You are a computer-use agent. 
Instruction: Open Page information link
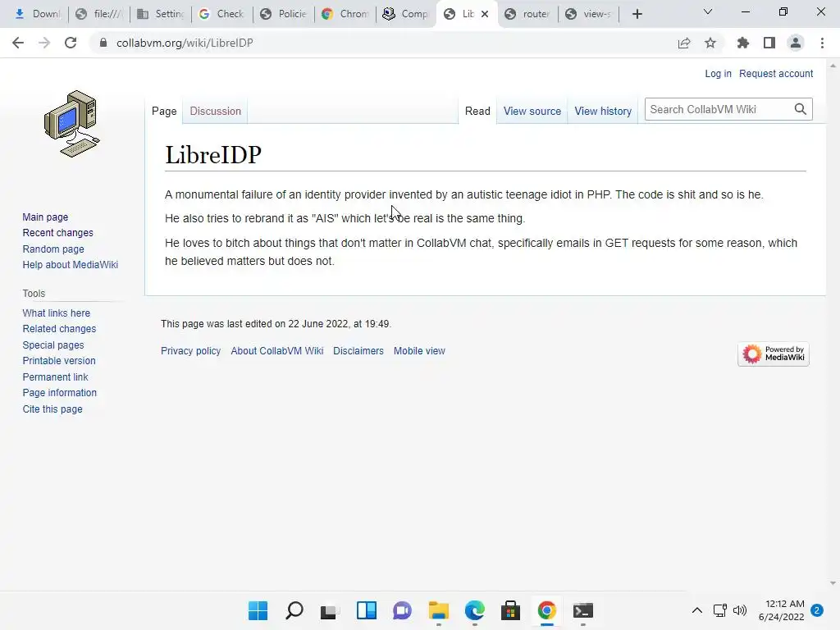pos(59,393)
